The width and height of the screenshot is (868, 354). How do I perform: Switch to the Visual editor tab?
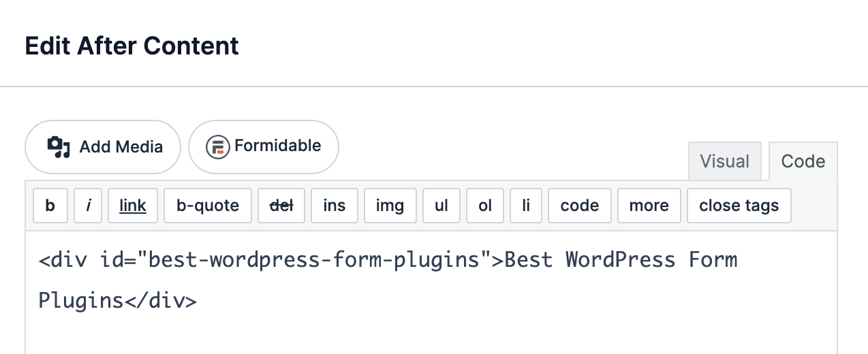(x=724, y=161)
